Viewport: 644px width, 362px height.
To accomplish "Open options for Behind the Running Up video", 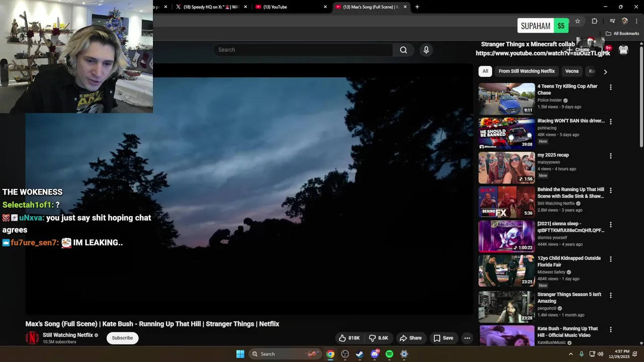I will pos(611,191).
